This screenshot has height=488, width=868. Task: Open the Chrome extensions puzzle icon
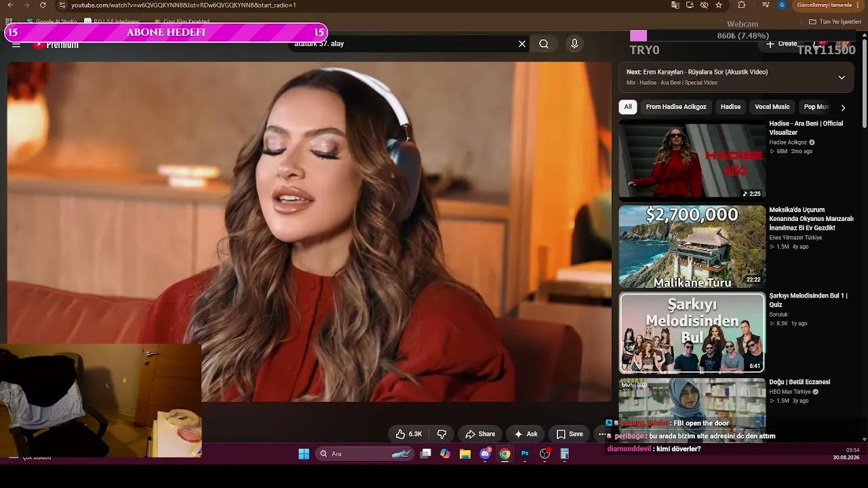point(741,5)
